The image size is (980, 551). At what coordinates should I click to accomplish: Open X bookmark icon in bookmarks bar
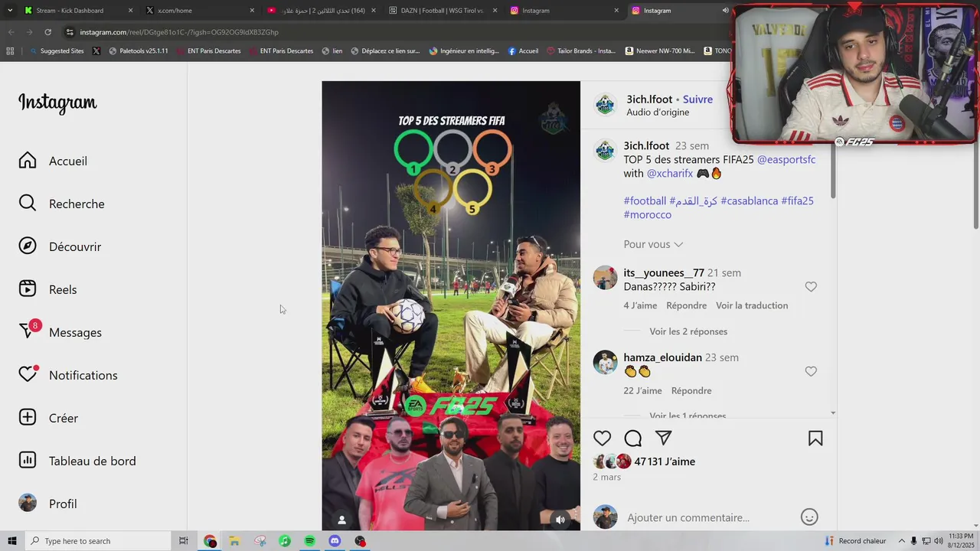pyautogui.click(x=96, y=51)
